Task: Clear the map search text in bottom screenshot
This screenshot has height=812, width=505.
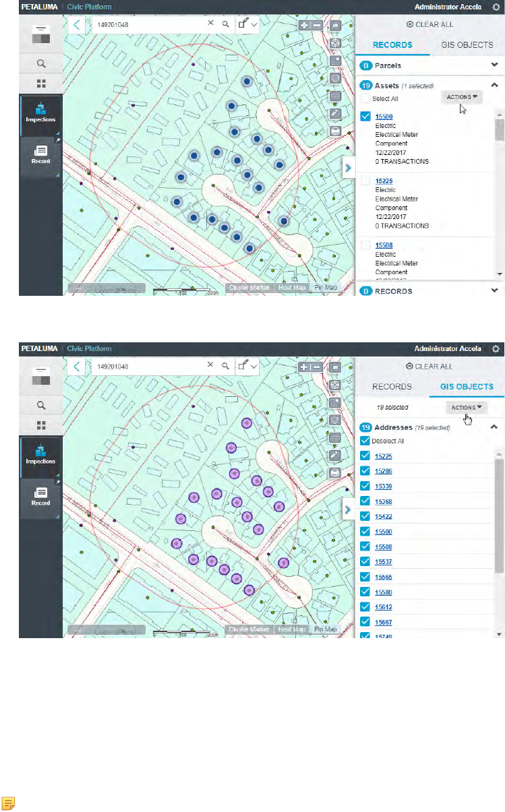Action: click(x=210, y=366)
